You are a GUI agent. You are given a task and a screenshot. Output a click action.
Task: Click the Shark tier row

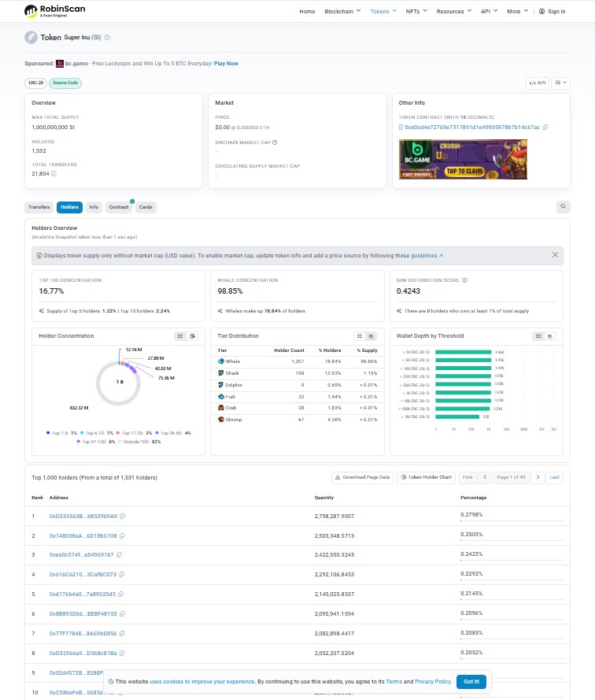pos(297,372)
